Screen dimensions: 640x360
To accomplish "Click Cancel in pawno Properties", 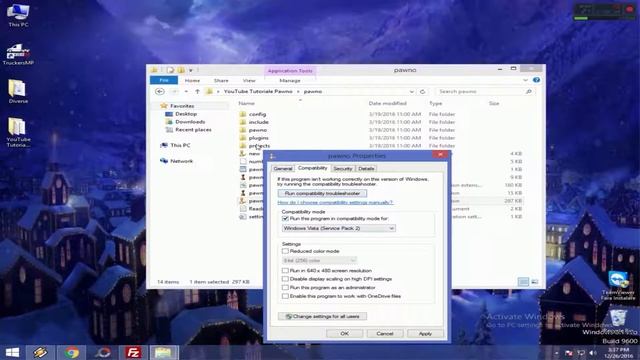I will point(384,333).
